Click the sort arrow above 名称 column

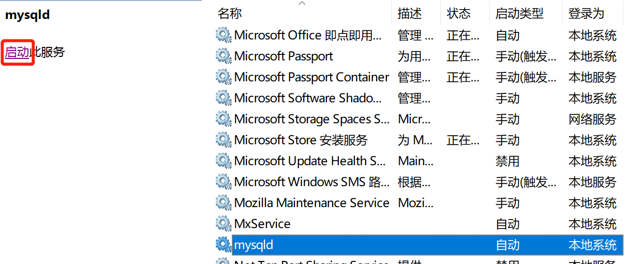click(302, 3)
